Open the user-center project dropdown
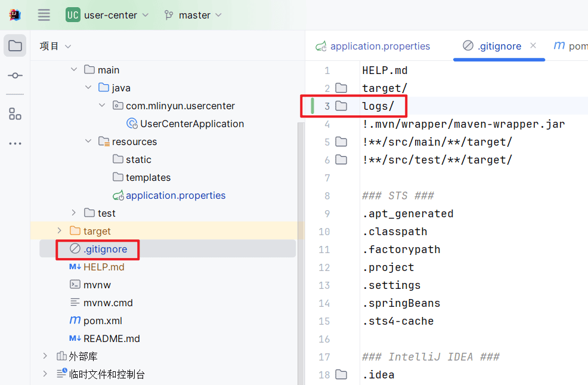Viewport: 588px width, 385px height. pos(107,15)
